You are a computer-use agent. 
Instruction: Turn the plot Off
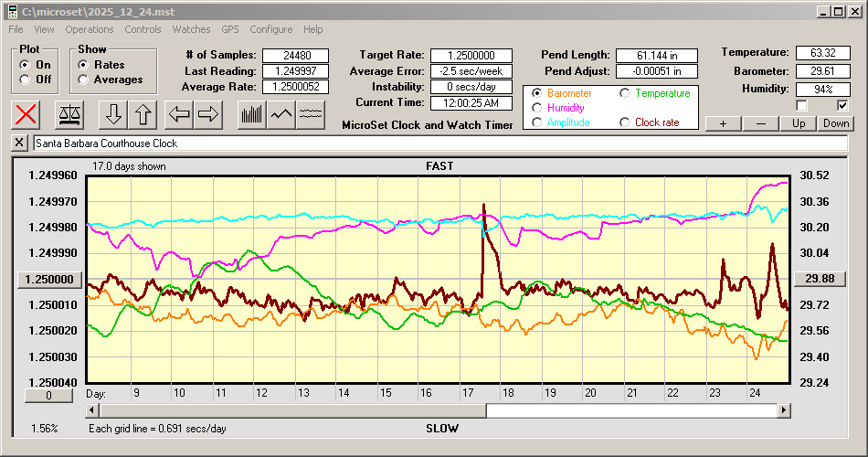point(25,80)
